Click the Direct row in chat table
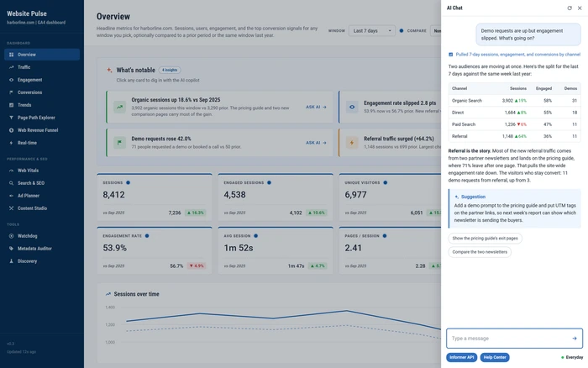This screenshot has width=588, height=368. click(514, 113)
